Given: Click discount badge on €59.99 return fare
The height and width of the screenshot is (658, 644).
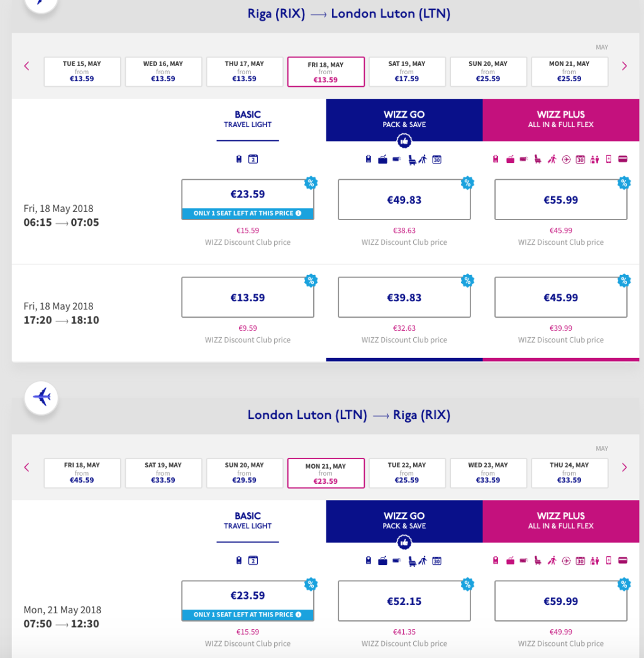Looking at the screenshot, I should click(624, 584).
